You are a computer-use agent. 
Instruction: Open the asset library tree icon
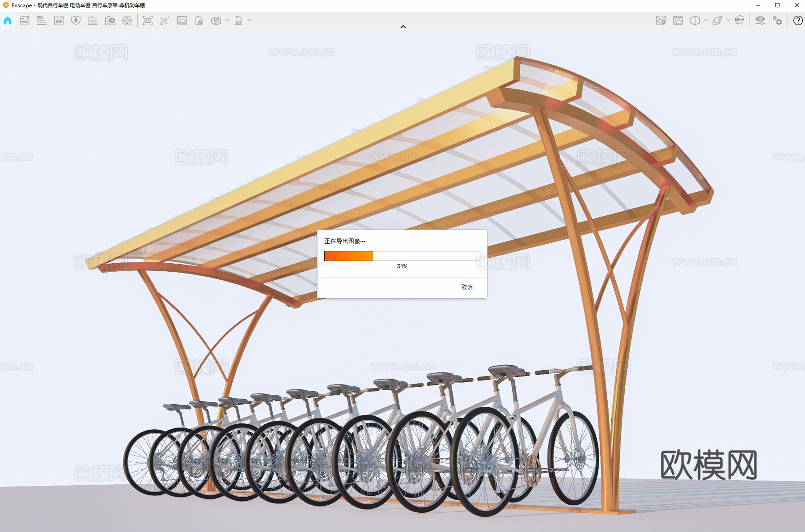click(x=76, y=21)
